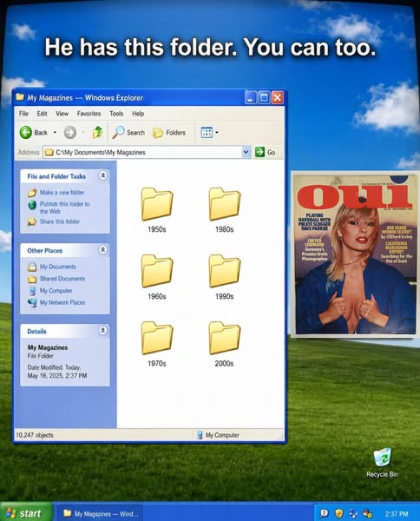Open the Forward history dropdown arrow

(83, 132)
